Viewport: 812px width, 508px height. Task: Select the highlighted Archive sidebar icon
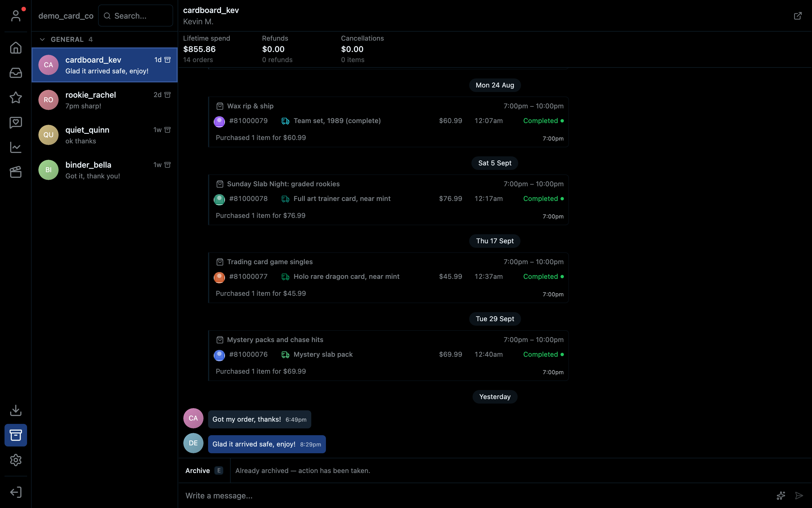pos(16,435)
